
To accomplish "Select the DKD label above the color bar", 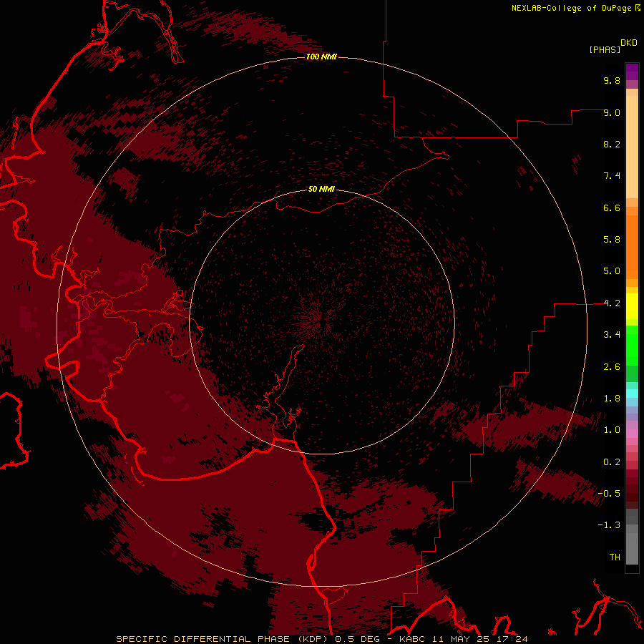I will [629, 43].
